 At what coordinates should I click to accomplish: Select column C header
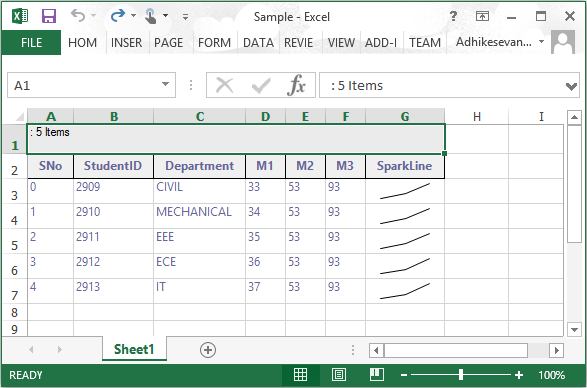point(200,116)
